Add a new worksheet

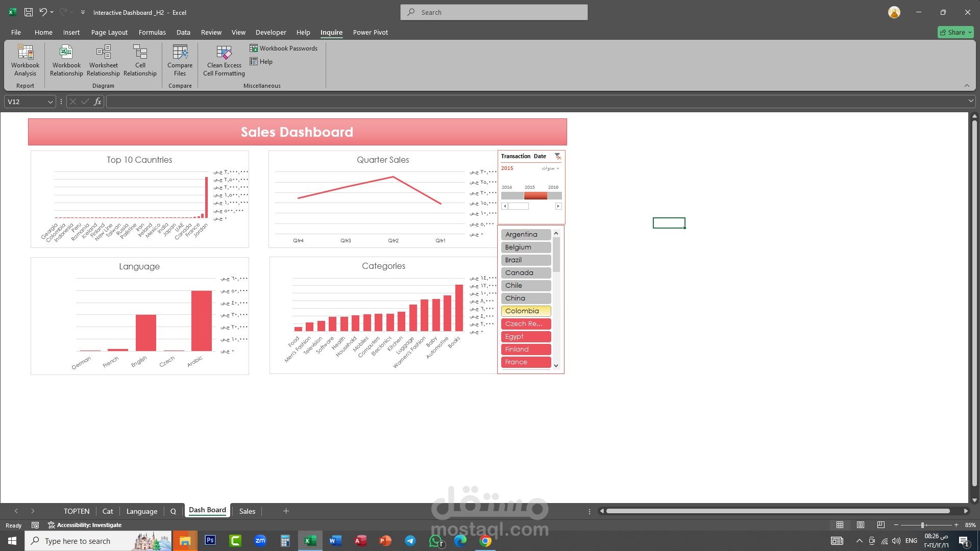click(286, 511)
